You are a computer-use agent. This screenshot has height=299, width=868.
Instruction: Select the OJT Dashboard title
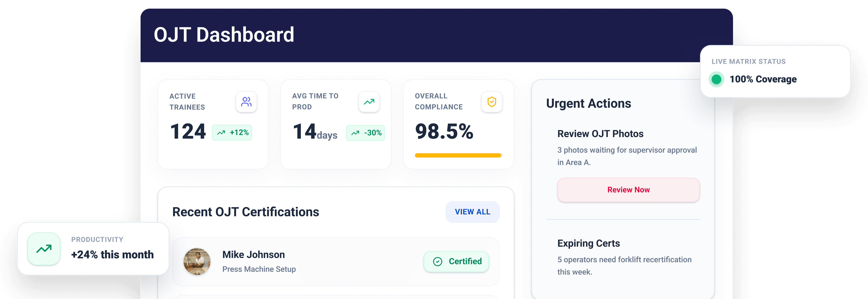pyautogui.click(x=224, y=35)
